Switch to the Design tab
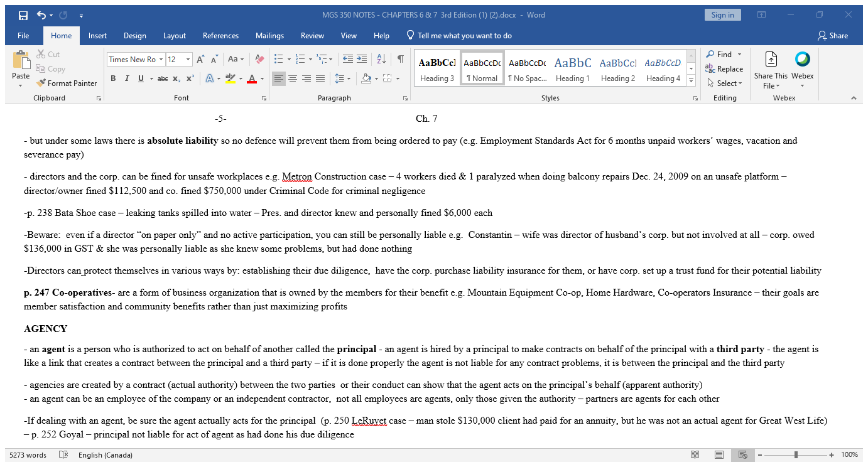Viewport: 868px width, 467px height. pyautogui.click(x=134, y=36)
